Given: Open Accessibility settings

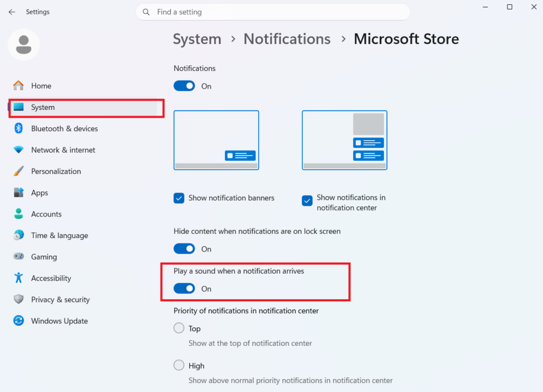Looking at the screenshot, I should (83, 278).
